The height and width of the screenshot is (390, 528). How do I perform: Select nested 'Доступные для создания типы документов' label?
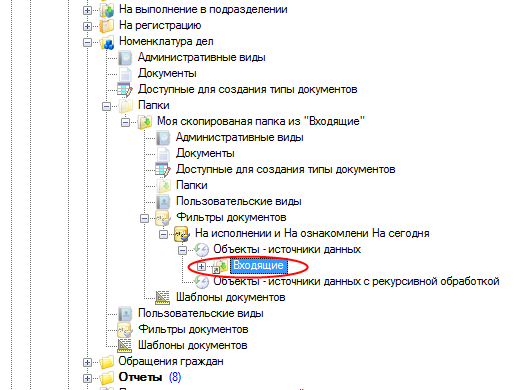286,170
